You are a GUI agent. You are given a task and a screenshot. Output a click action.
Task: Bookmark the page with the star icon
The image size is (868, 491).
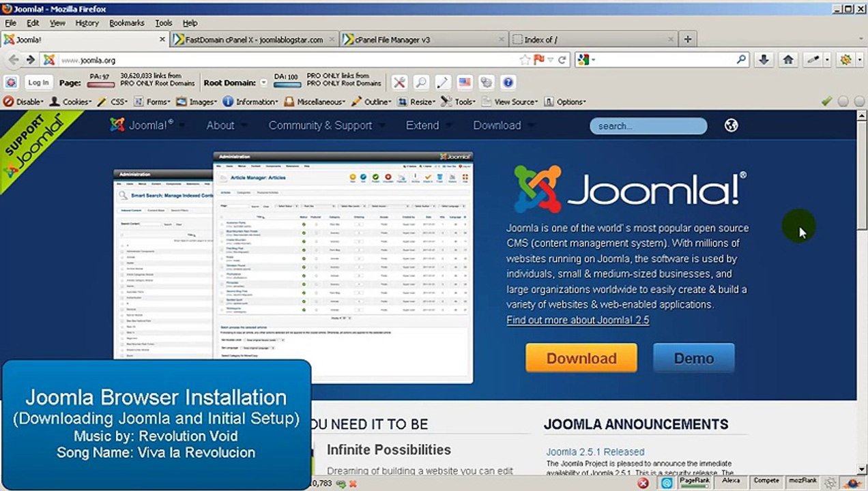click(525, 60)
